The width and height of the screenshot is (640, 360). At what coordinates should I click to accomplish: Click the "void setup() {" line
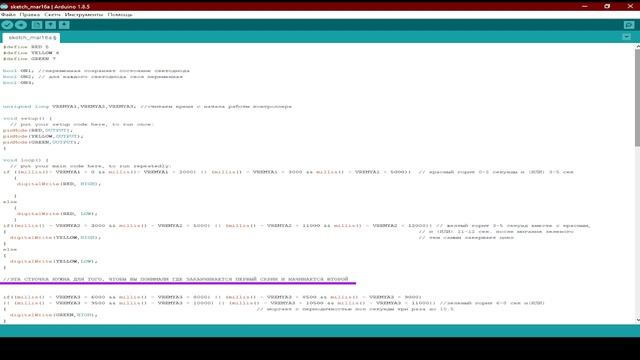[x=27, y=118]
